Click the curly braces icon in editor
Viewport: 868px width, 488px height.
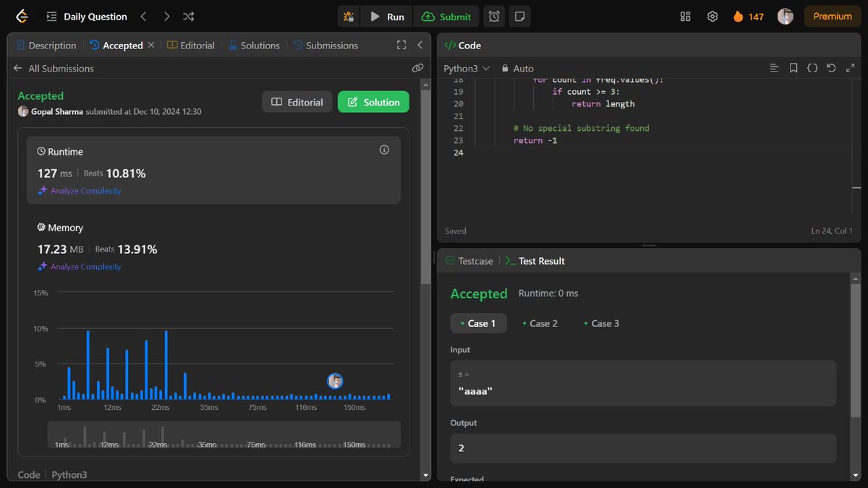click(812, 68)
